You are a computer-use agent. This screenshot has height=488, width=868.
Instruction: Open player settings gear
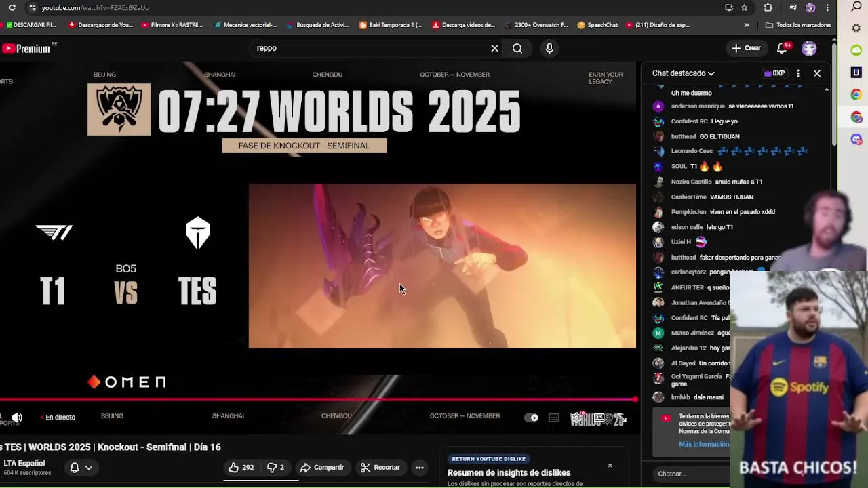tap(576, 418)
